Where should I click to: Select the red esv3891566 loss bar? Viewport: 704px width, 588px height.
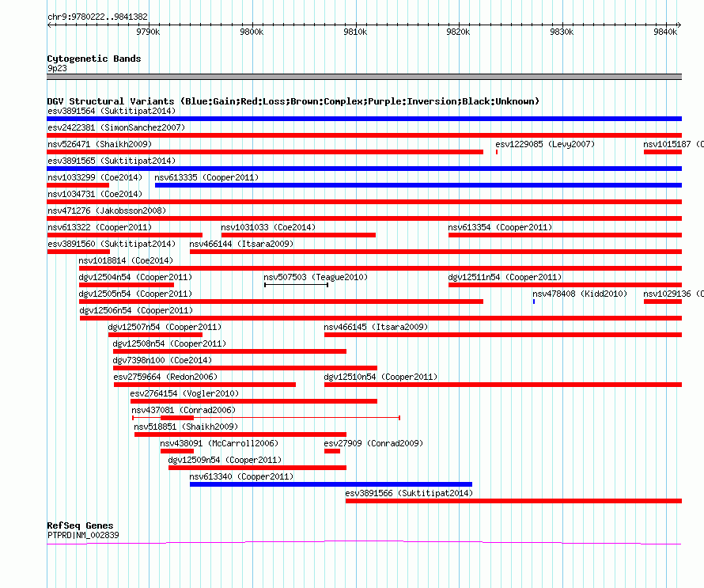tap(513, 501)
